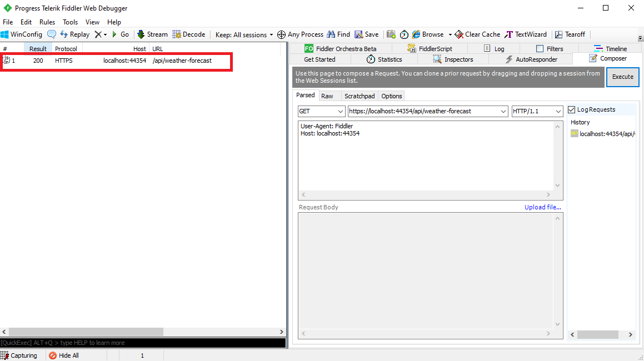Open the Log tab

pyautogui.click(x=493, y=48)
